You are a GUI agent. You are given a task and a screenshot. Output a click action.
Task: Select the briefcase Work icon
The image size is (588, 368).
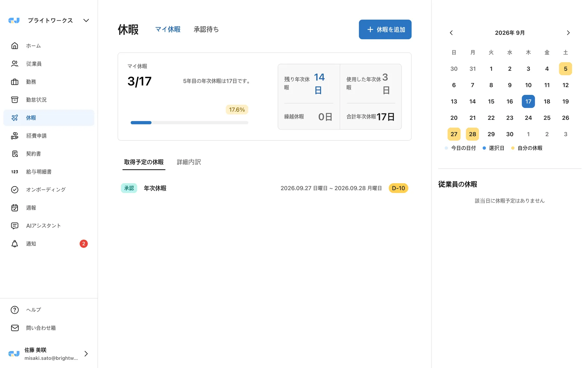tap(15, 82)
